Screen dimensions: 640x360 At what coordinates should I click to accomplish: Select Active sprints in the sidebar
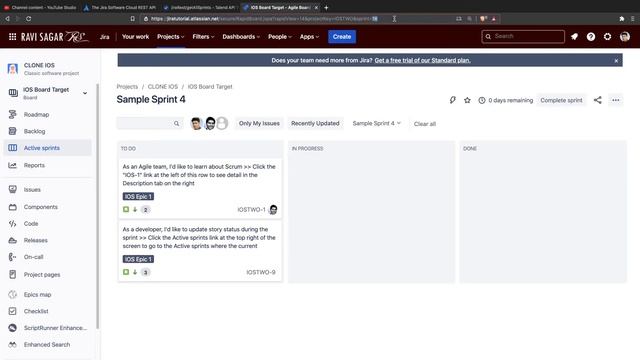47,148
